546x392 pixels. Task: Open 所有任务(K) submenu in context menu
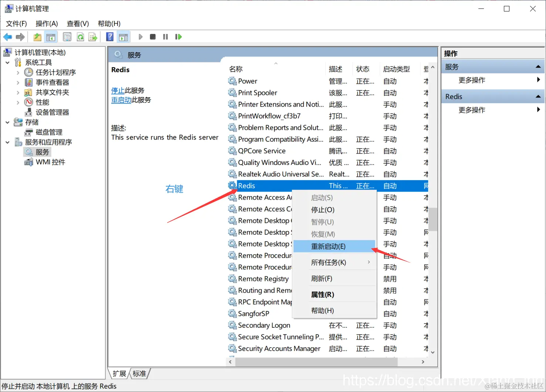point(334,262)
